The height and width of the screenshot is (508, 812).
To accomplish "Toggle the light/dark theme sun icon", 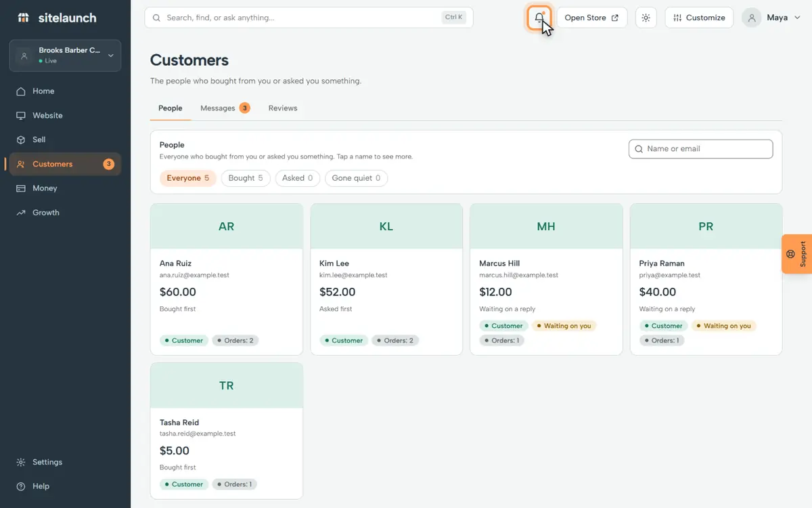I will tap(646, 18).
